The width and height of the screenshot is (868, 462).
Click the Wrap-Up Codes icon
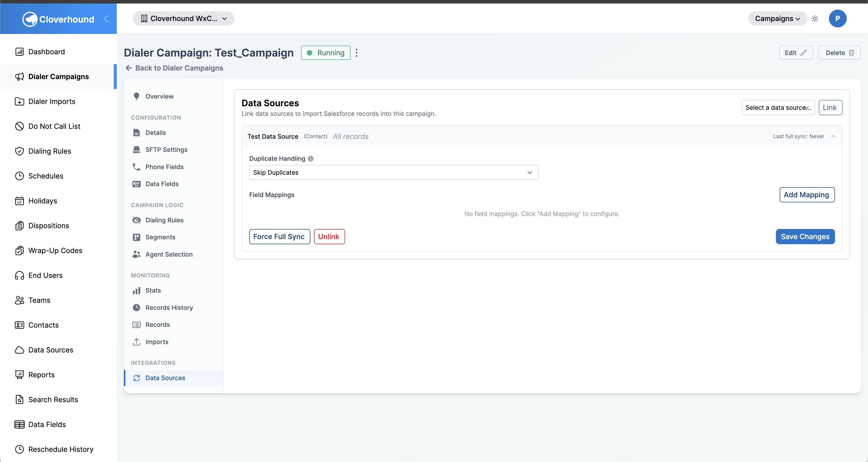tap(20, 251)
